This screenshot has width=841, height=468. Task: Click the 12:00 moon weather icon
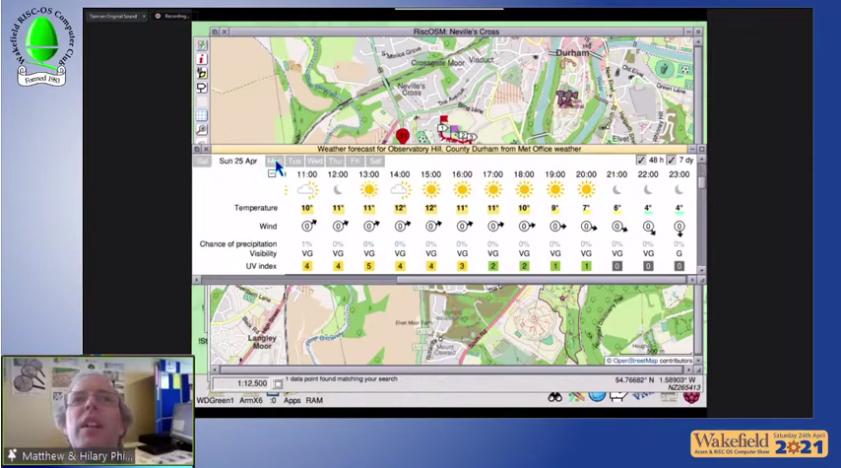click(338, 190)
